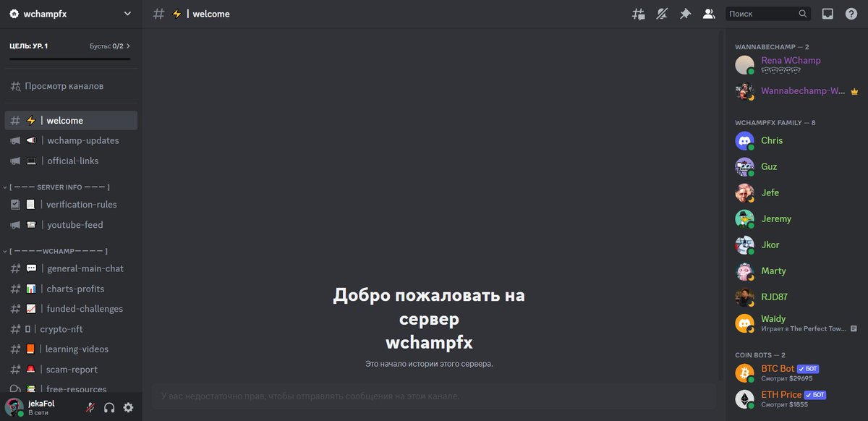Open the free-resources channel

pyautogui.click(x=71, y=389)
